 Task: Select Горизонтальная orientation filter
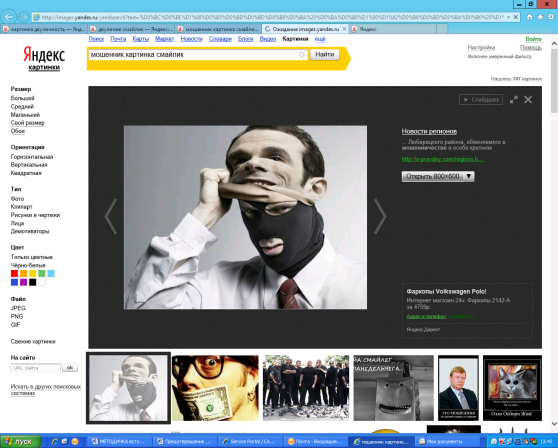pyautogui.click(x=32, y=157)
